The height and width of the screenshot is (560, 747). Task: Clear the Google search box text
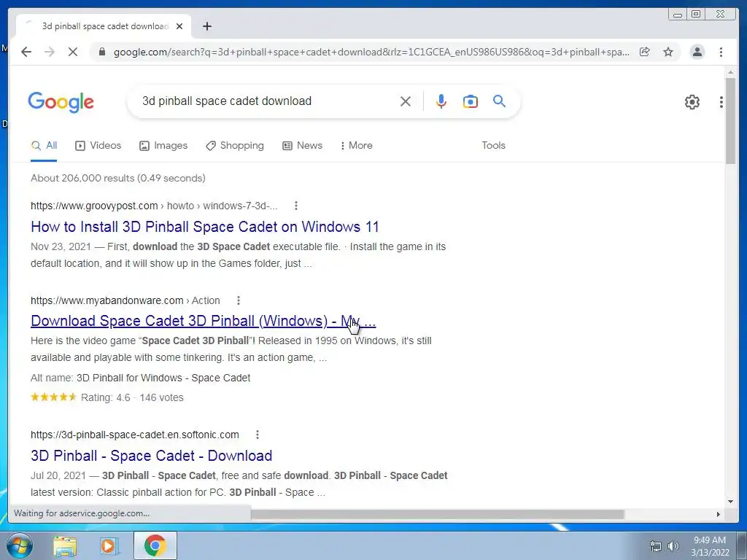[x=406, y=101]
